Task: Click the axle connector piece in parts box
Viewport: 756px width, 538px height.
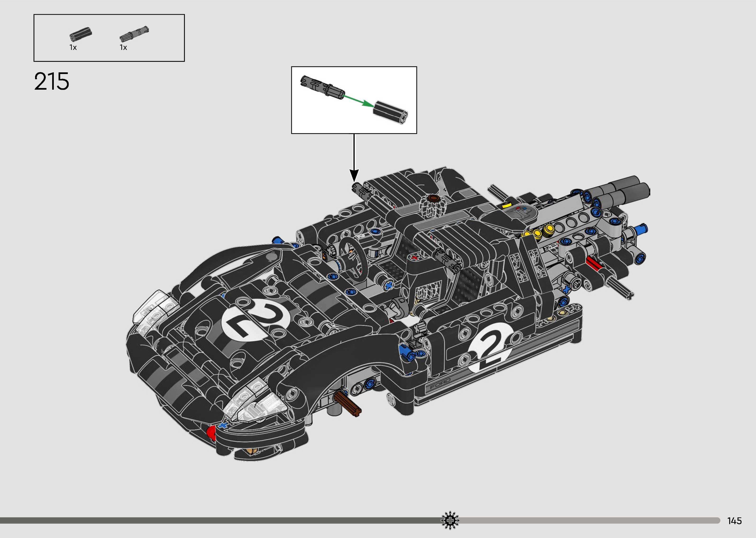Action: point(80,34)
